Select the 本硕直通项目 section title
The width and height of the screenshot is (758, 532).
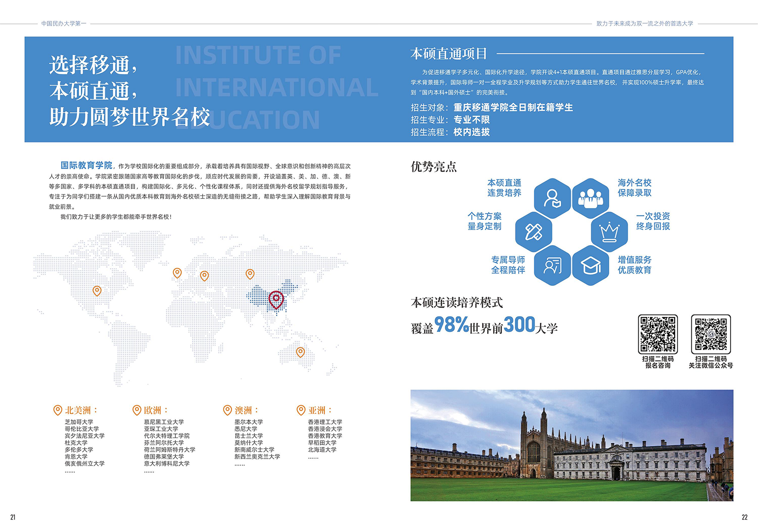click(x=449, y=54)
